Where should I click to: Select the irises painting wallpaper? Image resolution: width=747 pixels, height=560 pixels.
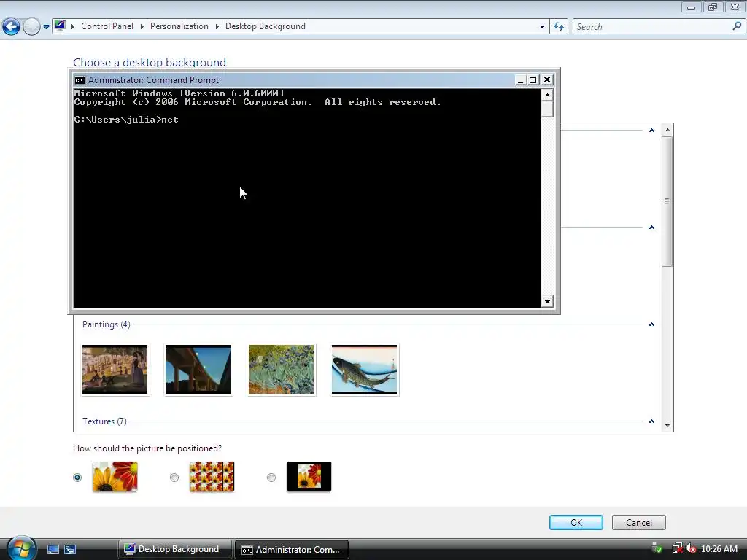pos(281,370)
